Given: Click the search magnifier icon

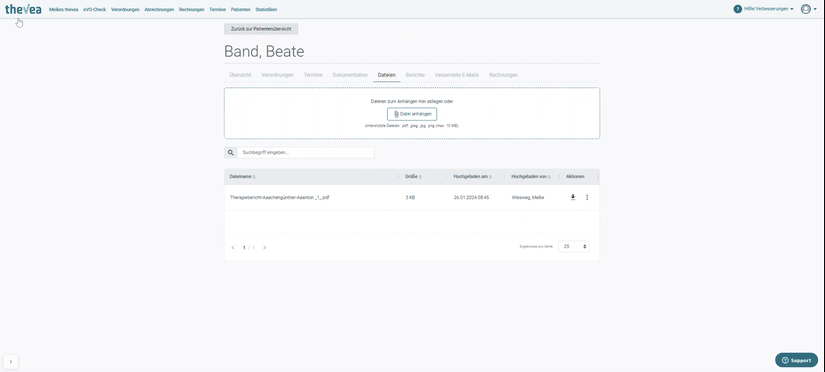Looking at the screenshot, I should pyautogui.click(x=230, y=153).
